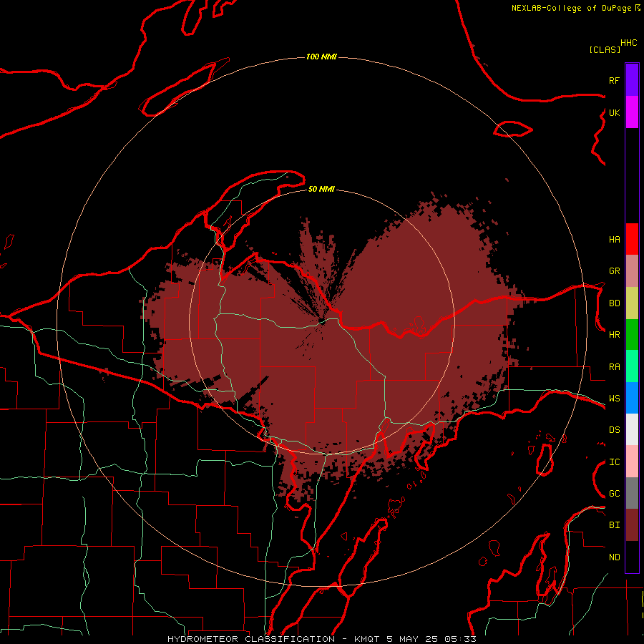
Task: Click the "RF" legend label
Action: [x=614, y=80]
